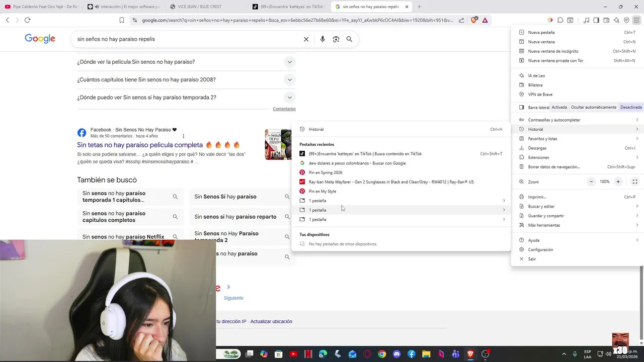Set sidebar to Activada

click(559, 107)
